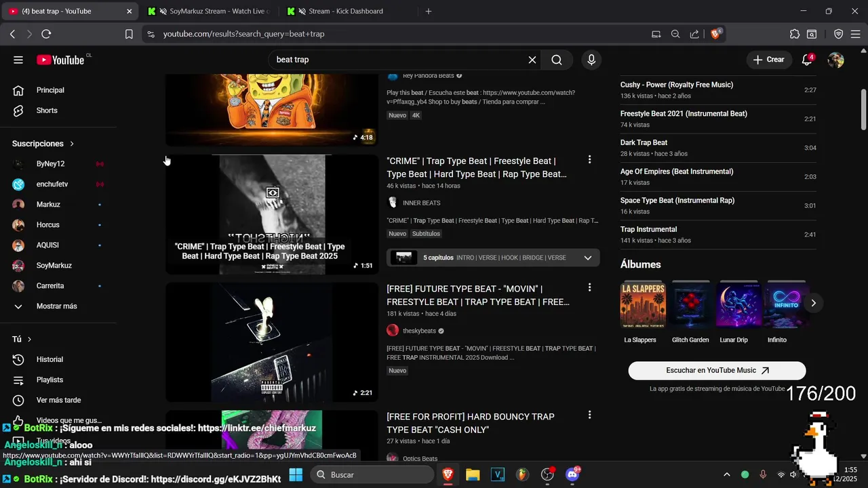Image resolution: width=868 pixels, height=488 pixels.
Task: Open the Tú section chevron
Action: [29, 339]
